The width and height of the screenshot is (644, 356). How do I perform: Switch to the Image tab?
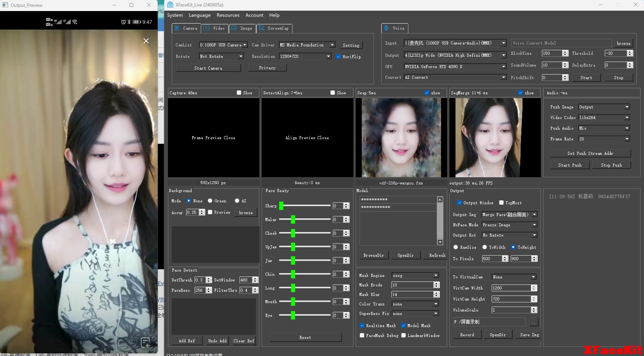tap(242, 28)
